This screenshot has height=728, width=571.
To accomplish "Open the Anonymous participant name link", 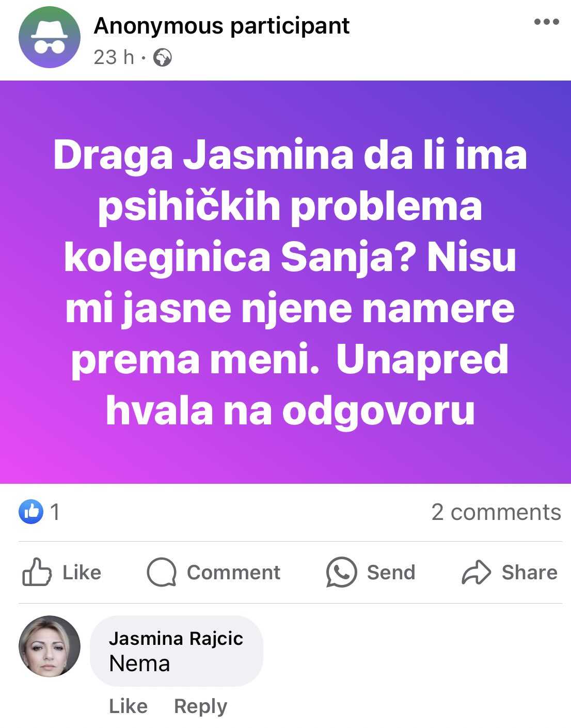I will point(221,25).
